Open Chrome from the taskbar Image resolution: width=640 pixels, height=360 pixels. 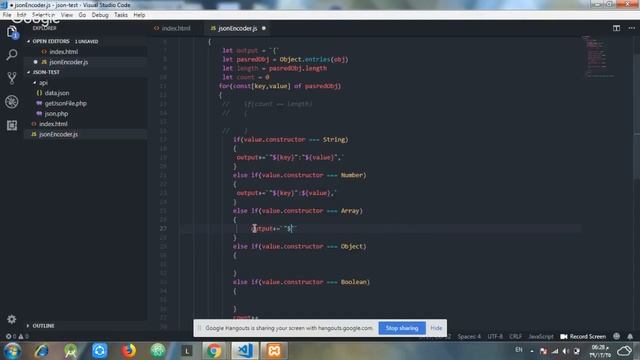[x=214, y=351]
